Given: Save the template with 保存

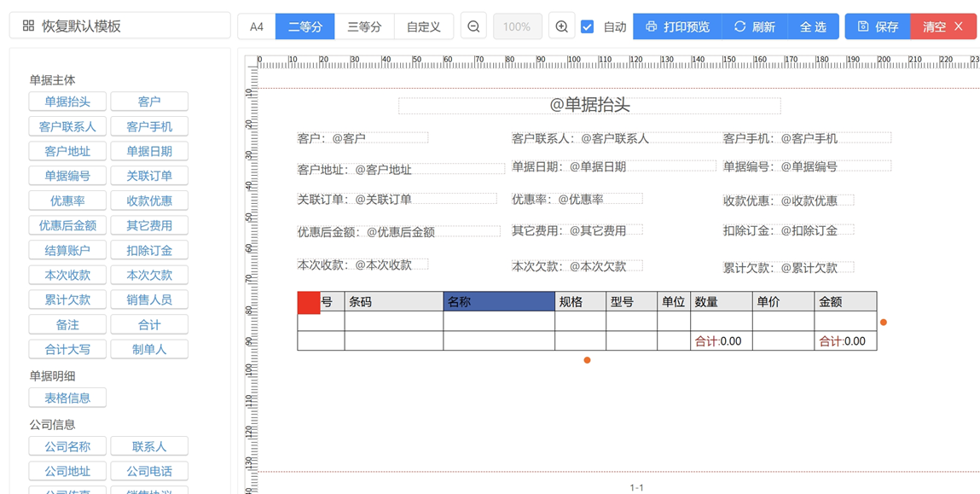Looking at the screenshot, I should [x=878, y=26].
